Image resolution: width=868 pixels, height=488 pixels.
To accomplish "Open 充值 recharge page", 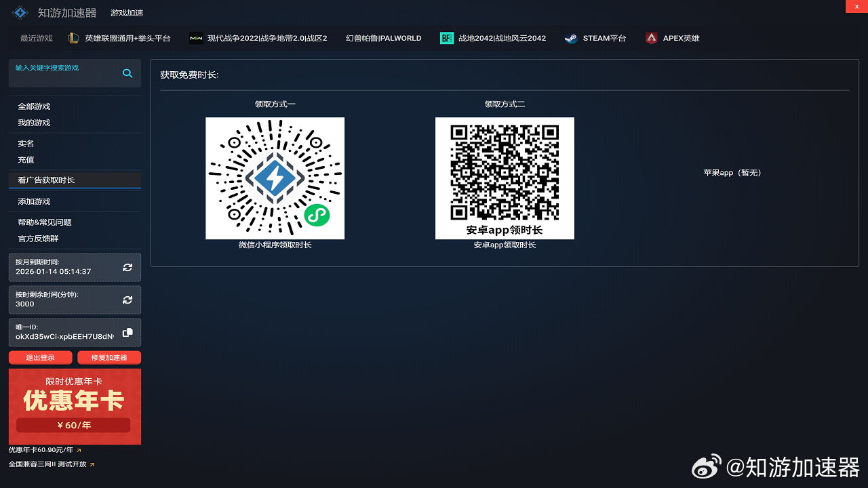I will point(26,160).
